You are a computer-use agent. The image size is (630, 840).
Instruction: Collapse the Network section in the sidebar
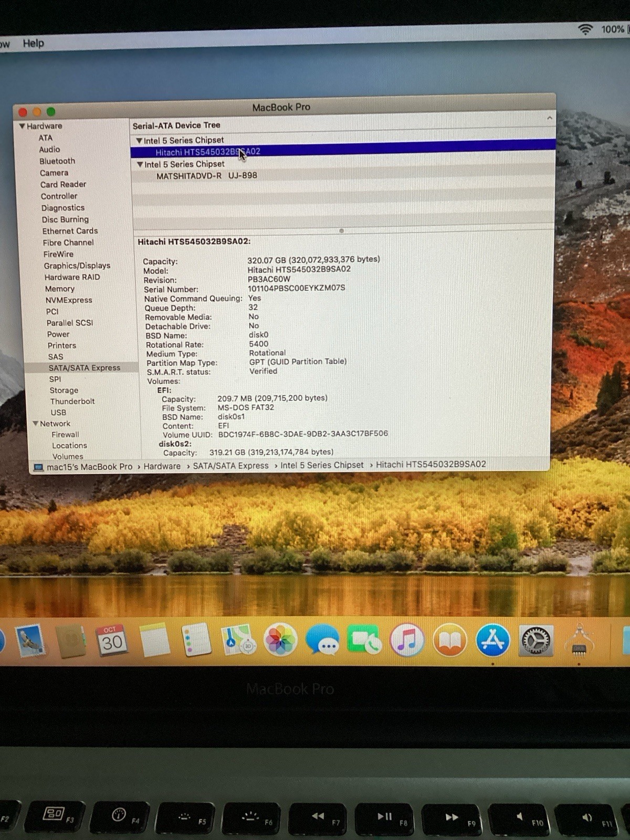click(x=36, y=423)
